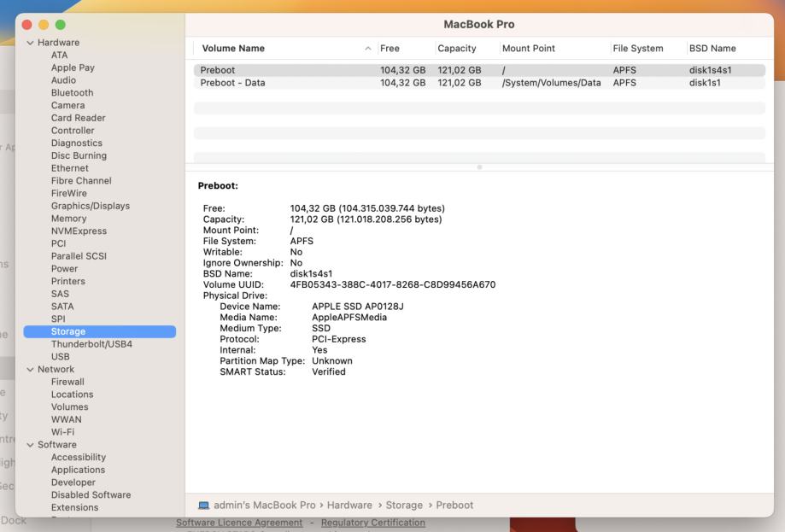Select Locations under Network
The height and width of the screenshot is (532, 785).
click(72, 395)
